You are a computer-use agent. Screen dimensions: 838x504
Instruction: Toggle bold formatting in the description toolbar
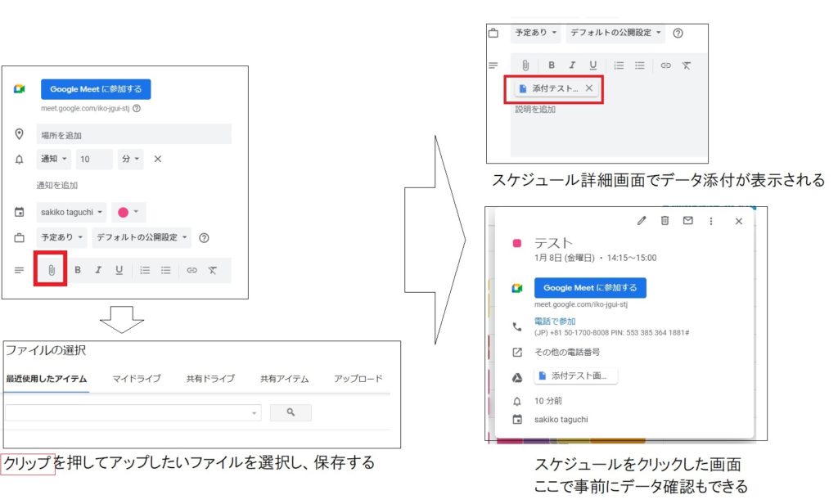[77, 270]
